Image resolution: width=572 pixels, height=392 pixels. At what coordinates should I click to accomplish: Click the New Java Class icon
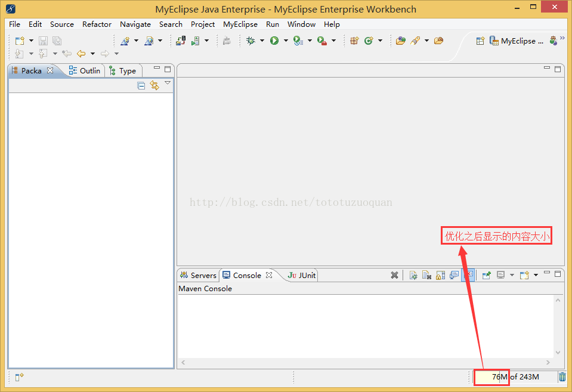(x=369, y=41)
